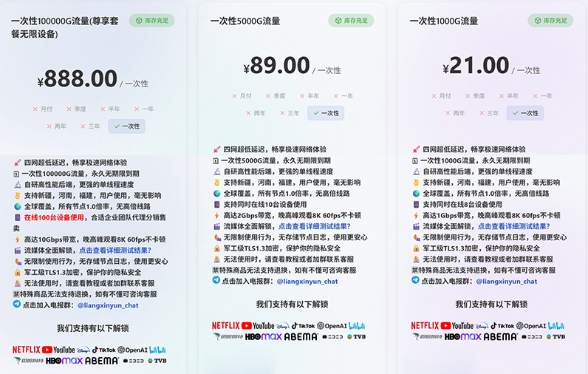Click the Netflix logo in the 5000G card
The height and width of the screenshot is (374, 588).
[226, 325]
